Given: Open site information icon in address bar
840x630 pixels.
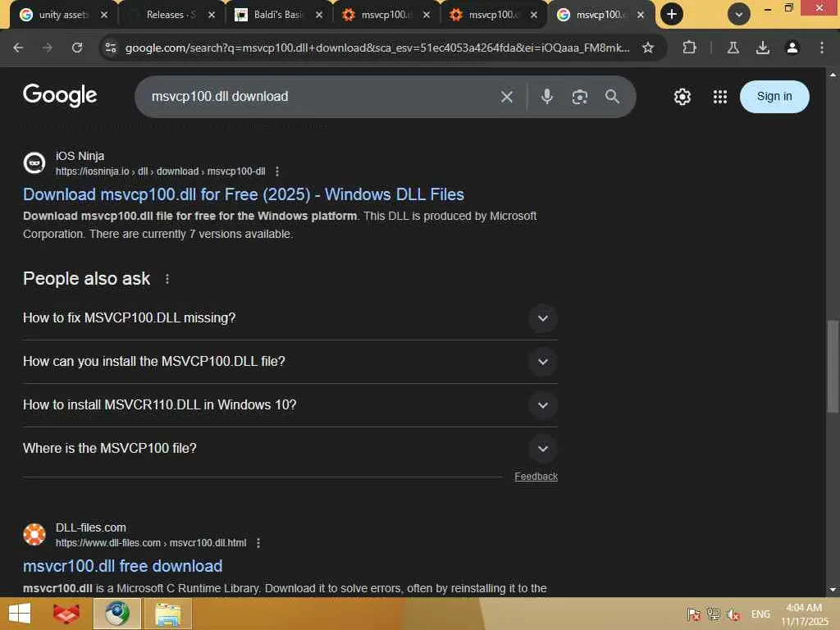Looking at the screenshot, I should coord(111,48).
